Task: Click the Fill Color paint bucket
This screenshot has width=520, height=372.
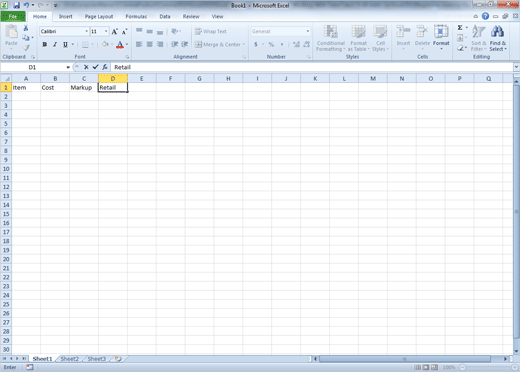Action: [105, 44]
